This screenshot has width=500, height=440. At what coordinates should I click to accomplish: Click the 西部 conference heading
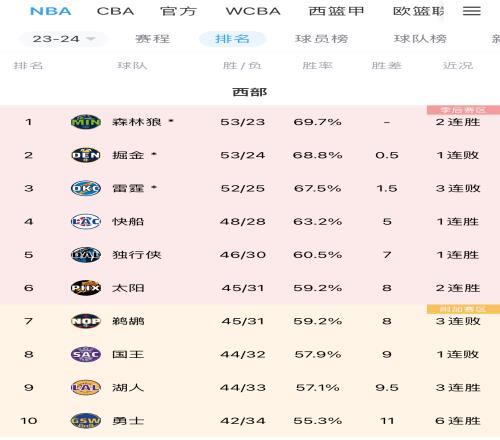click(250, 92)
